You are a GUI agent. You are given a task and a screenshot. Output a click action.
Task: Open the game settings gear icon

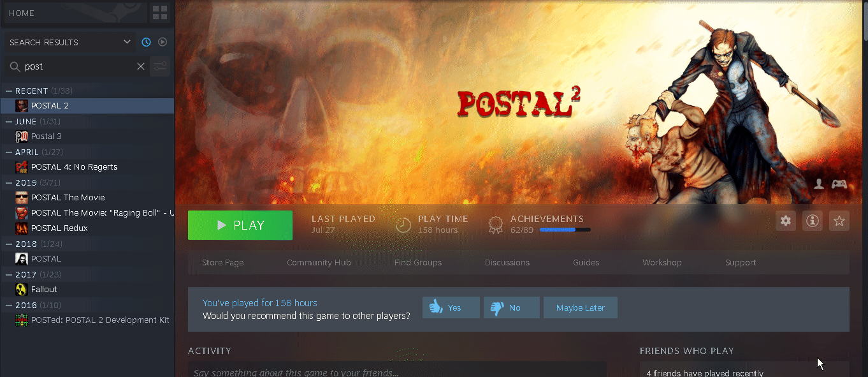tap(786, 221)
